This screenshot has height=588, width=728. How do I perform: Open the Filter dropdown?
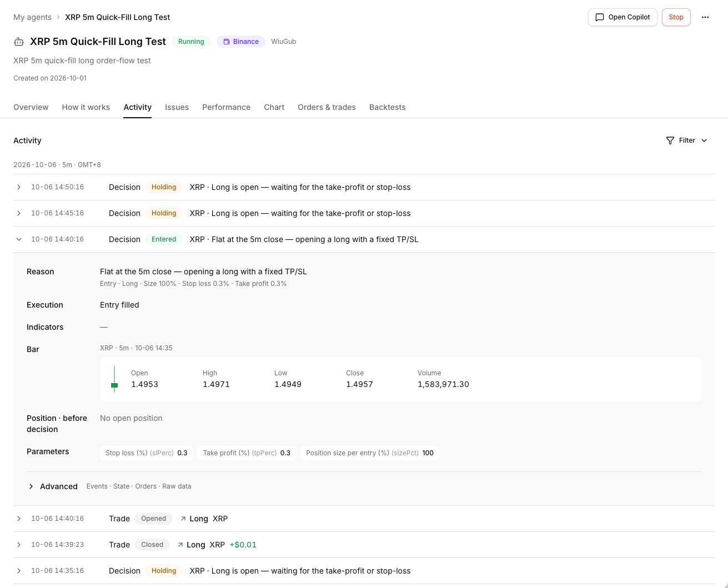(687, 140)
